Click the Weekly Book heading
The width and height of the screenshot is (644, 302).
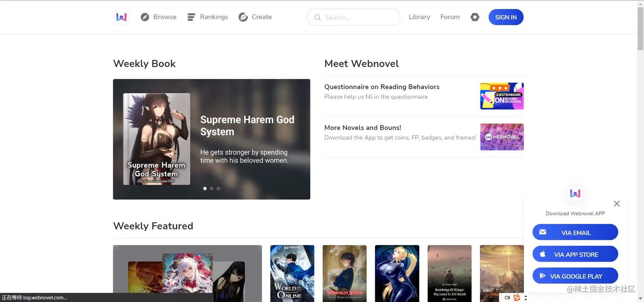[144, 63]
